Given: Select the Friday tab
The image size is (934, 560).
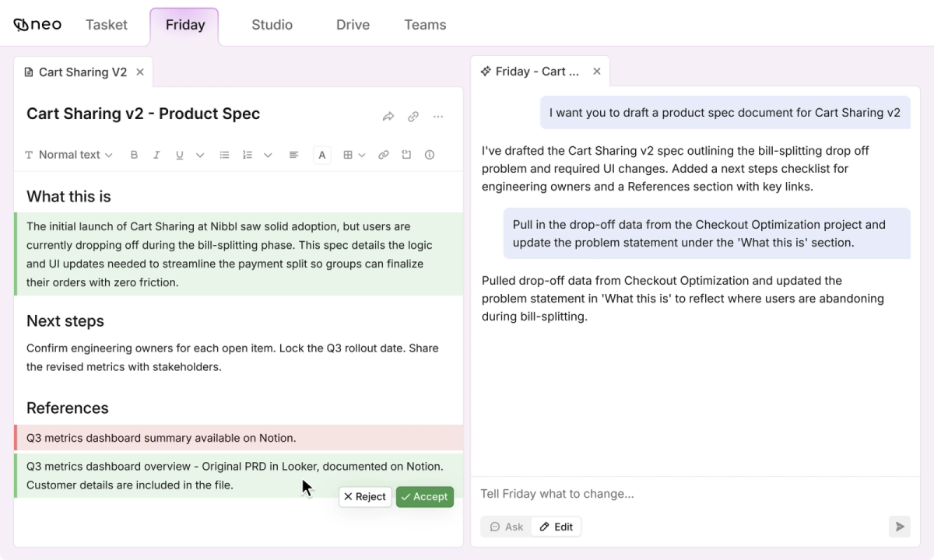Looking at the screenshot, I should (185, 25).
